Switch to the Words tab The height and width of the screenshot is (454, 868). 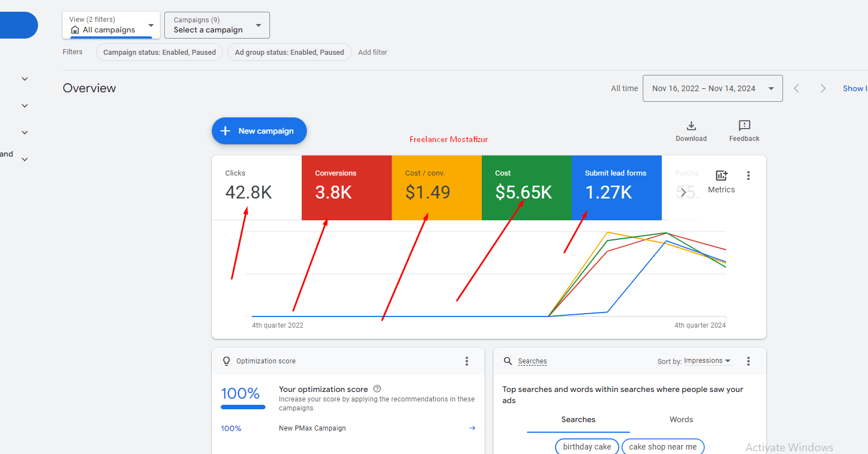tap(681, 419)
